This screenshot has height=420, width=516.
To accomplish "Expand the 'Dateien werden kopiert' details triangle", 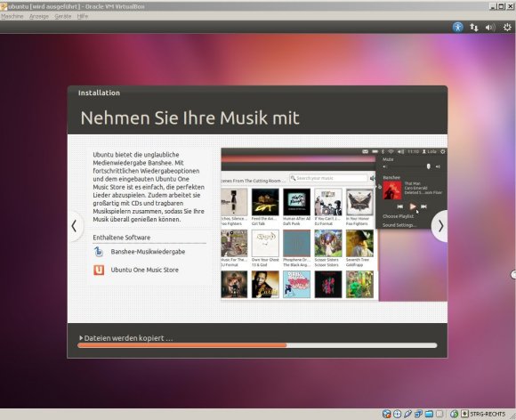I will (81, 338).
